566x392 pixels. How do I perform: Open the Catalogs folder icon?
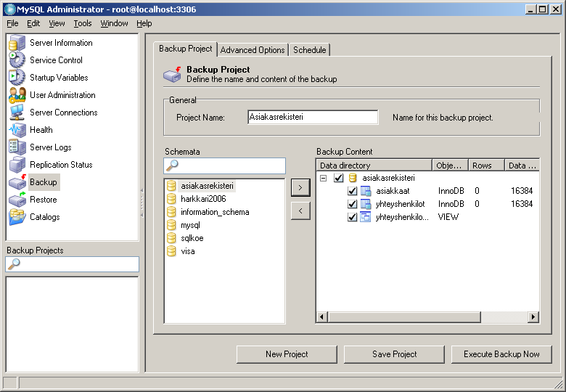pyautogui.click(x=17, y=217)
